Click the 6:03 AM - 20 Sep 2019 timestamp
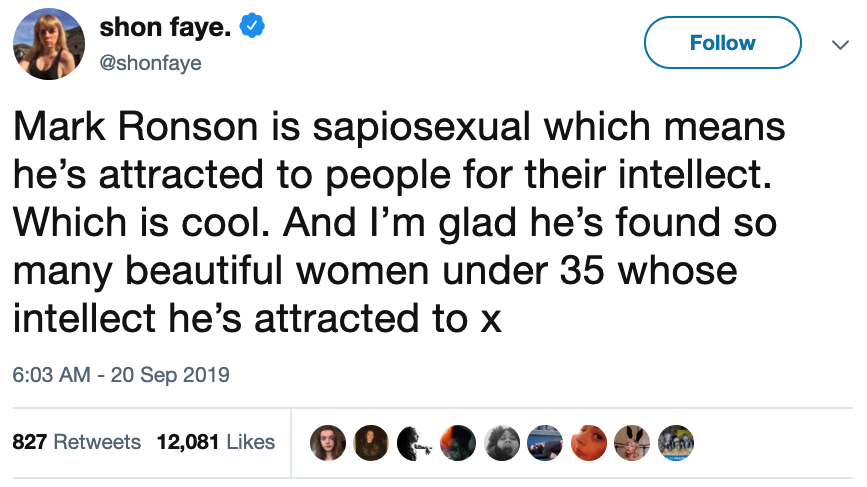This screenshot has height=487, width=867. [121, 376]
